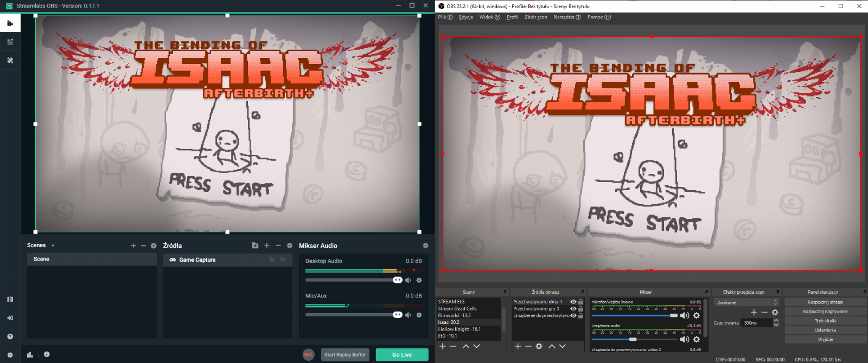This screenshot has width=868, height=363.
Task: Adjust the Mic/Aux volume slider in Streamlabs
Action: 354,315
